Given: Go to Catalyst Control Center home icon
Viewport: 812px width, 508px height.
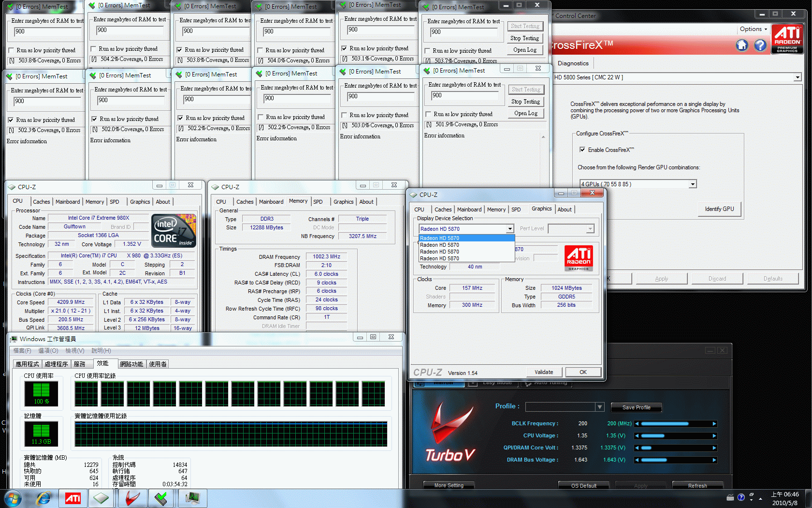Looking at the screenshot, I should pos(742,45).
